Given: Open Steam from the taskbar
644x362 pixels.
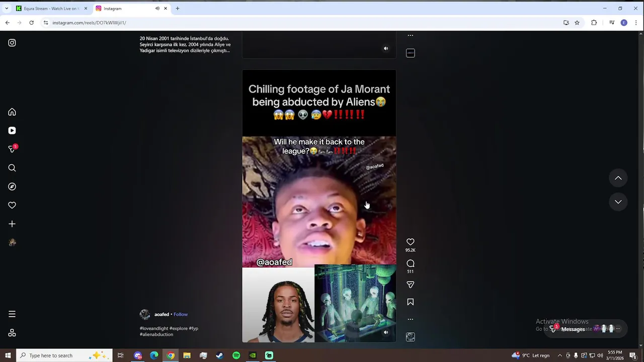Looking at the screenshot, I should point(220,355).
